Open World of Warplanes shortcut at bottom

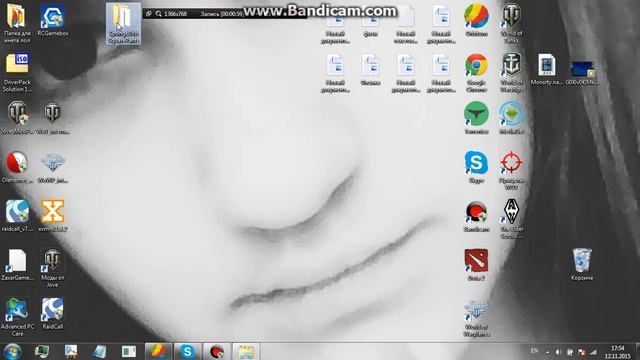tap(476, 319)
